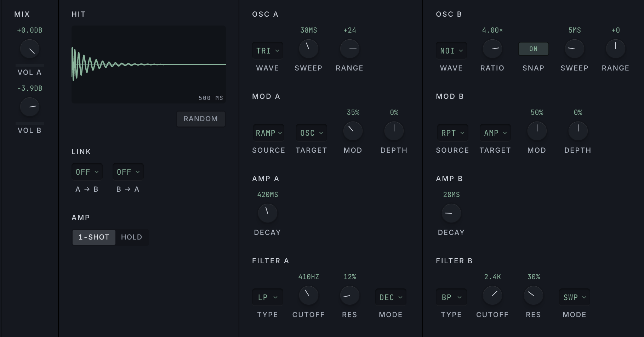
Task: Click the MOD B DEPTH knob
Action: pyautogui.click(x=578, y=131)
